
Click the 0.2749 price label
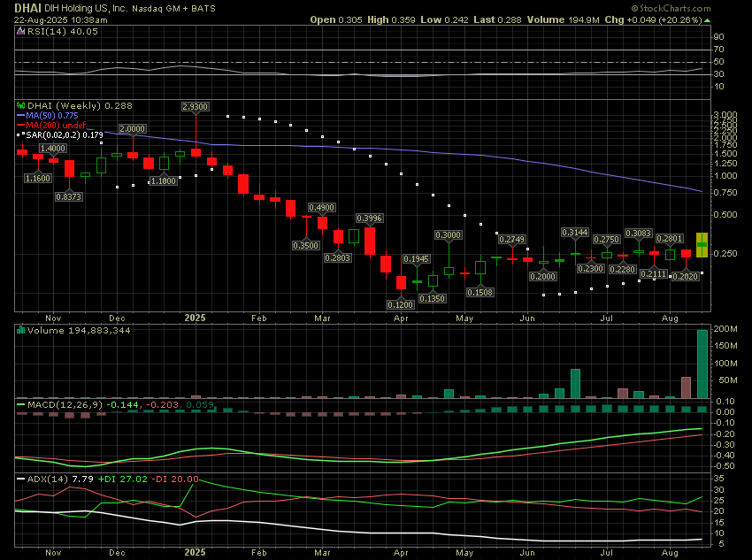511,239
